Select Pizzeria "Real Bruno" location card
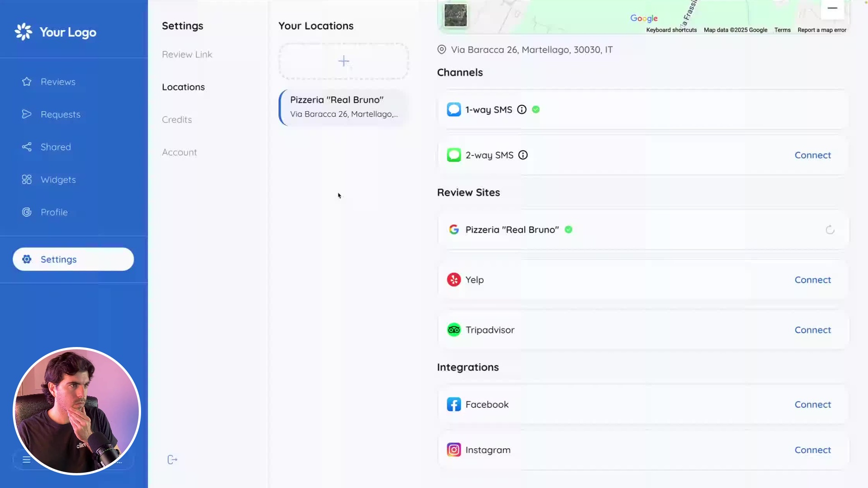Image resolution: width=868 pixels, height=488 pixels. (344, 107)
